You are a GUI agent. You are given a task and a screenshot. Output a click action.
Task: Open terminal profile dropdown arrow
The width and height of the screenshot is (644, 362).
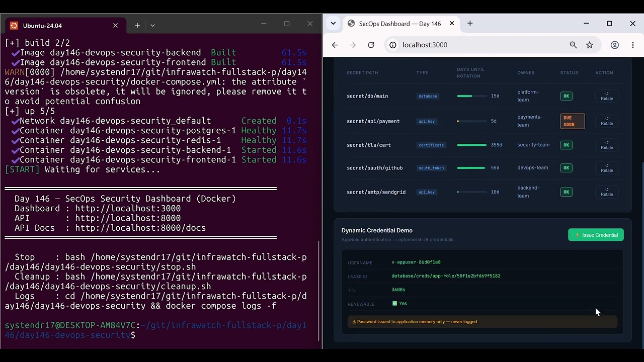coord(152,25)
